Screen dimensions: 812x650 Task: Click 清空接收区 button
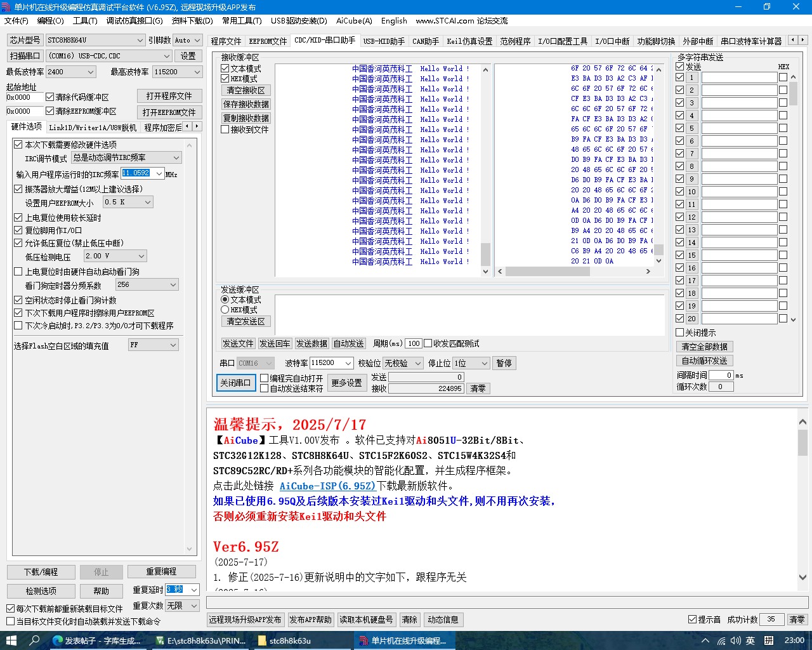246,90
